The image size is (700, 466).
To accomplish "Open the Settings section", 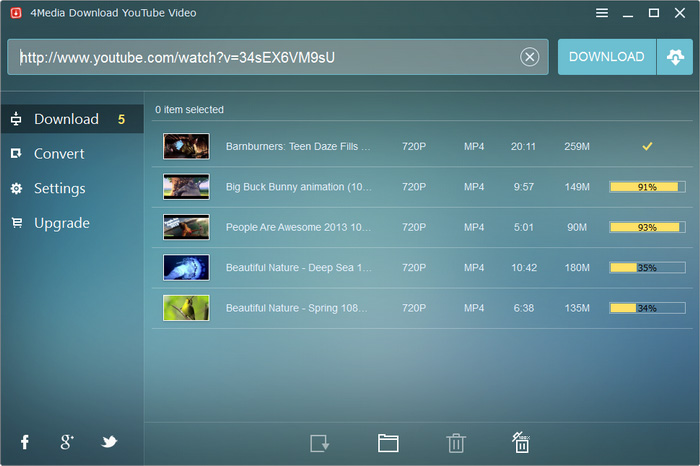I will coord(59,188).
